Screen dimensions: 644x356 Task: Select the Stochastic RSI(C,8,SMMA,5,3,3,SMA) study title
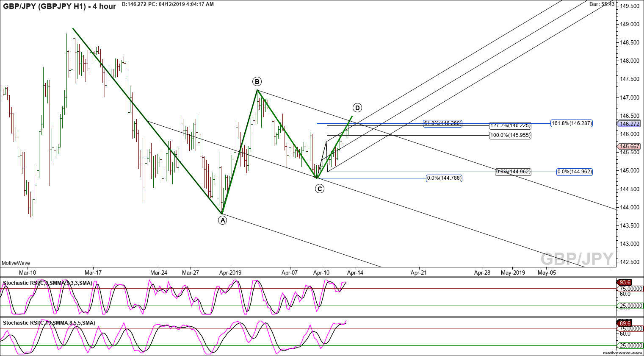47,283
